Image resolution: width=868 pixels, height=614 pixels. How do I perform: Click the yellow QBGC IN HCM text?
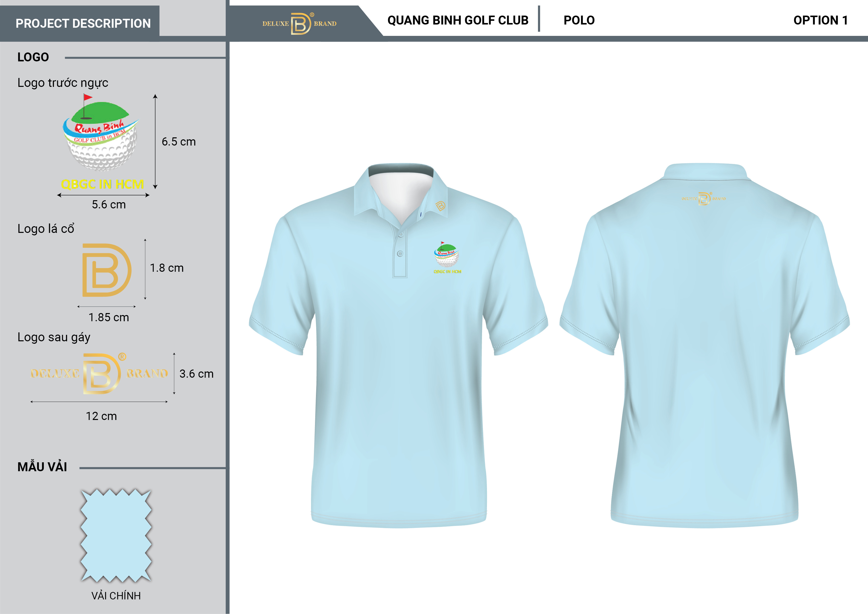102,184
